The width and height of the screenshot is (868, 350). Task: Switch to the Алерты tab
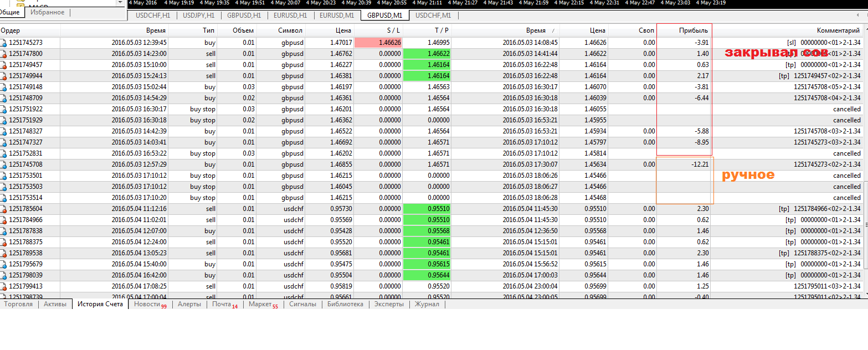[x=189, y=304]
